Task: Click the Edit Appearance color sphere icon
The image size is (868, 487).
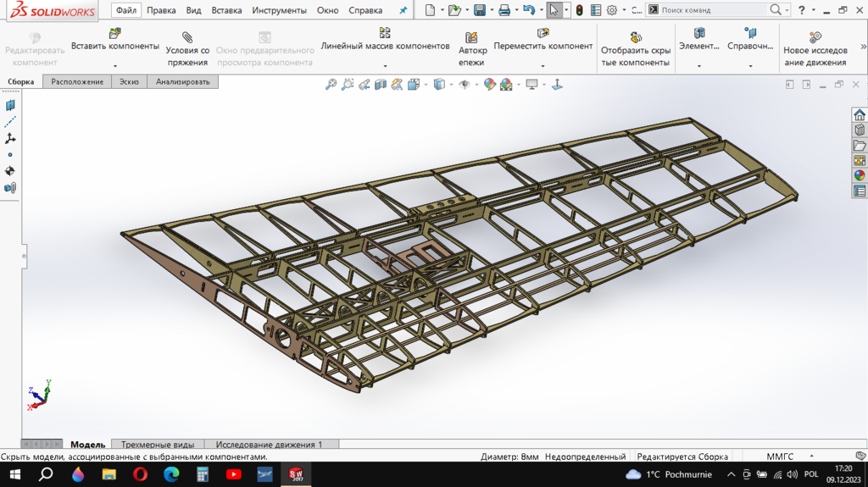Action: pyautogui.click(x=489, y=85)
